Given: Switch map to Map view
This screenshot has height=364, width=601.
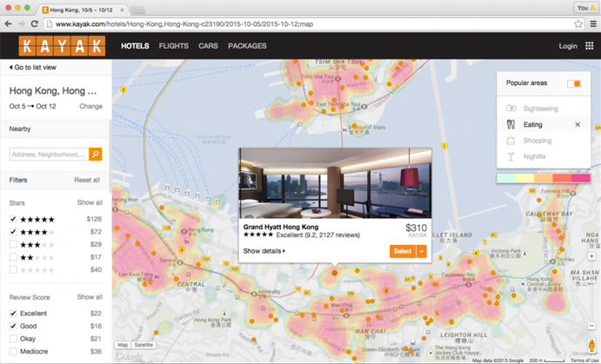Looking at the screenshot, I should [123, 345].
